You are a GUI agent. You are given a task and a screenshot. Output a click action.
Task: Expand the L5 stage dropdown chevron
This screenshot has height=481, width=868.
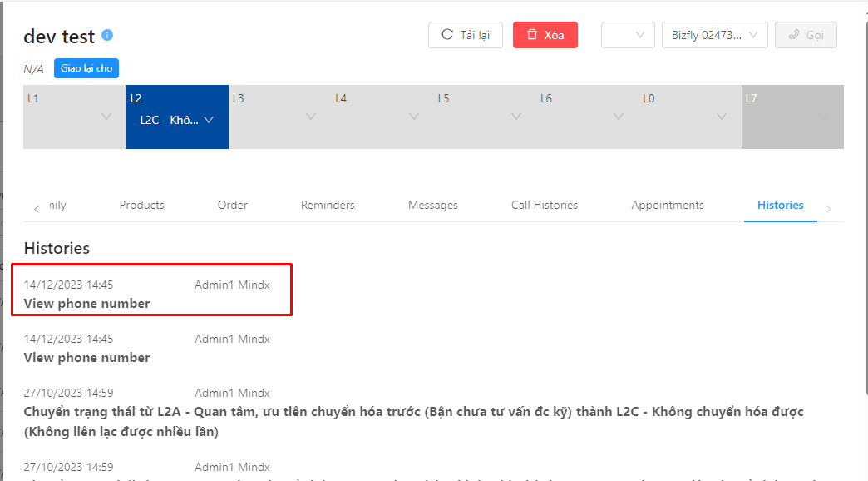pos(516,117)
